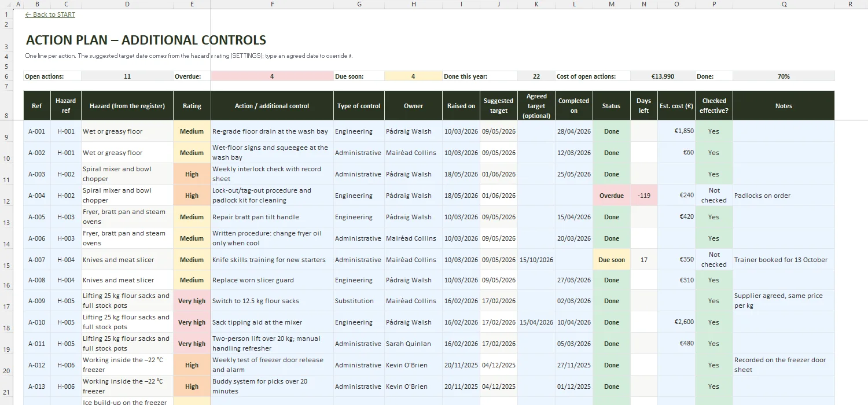Viewport: 868px width, 405px height.
Task: Select the A-011 reference cell
Action: pyautogui.click(x=37, y=344)
